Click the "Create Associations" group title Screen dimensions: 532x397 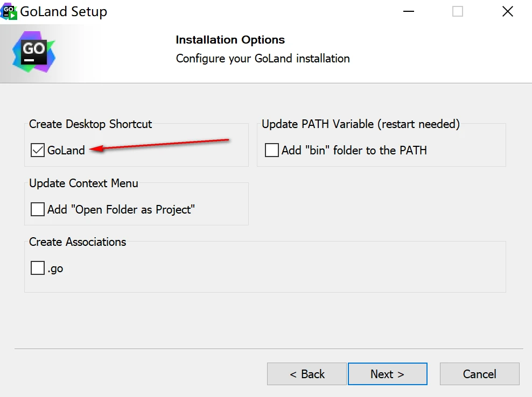[78, 242]
